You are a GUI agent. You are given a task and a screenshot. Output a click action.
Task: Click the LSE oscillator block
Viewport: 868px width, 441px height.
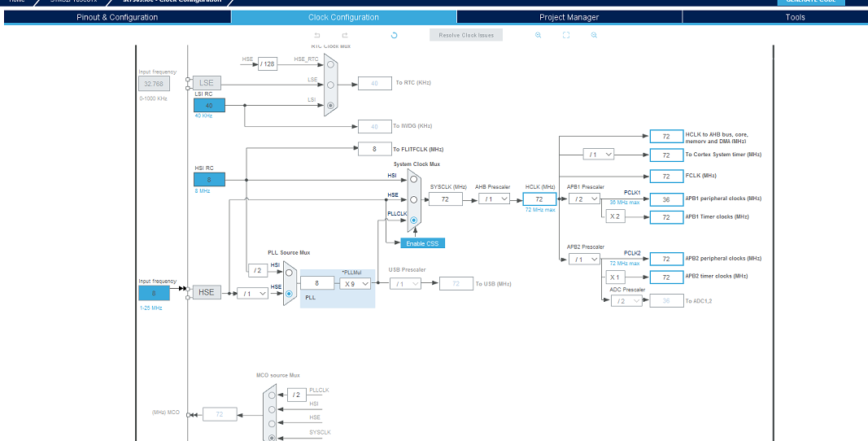(207, 83)
